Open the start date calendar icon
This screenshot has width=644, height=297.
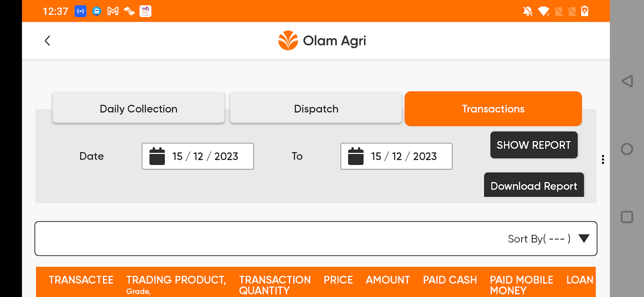coord(157,156)
